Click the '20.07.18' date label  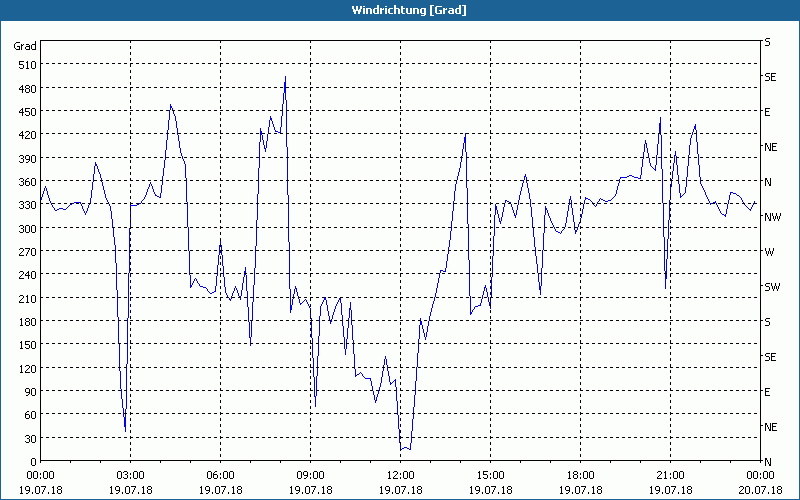tap(760, 490)
